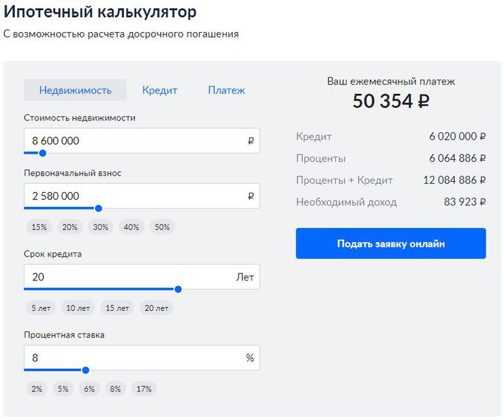Choose the 30% down payment chip
The image size is (504, 420).
[100, 227]
